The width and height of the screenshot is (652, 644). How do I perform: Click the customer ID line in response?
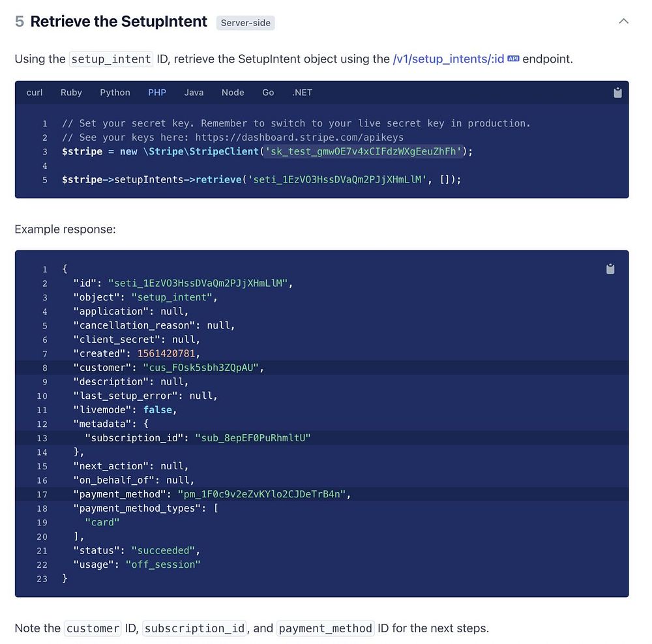(168, 368)
